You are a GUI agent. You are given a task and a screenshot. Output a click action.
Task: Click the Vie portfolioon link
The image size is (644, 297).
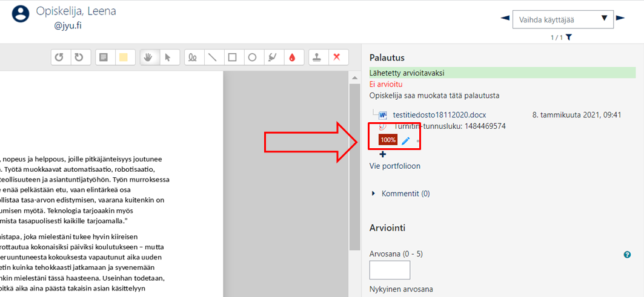[394, 166]
